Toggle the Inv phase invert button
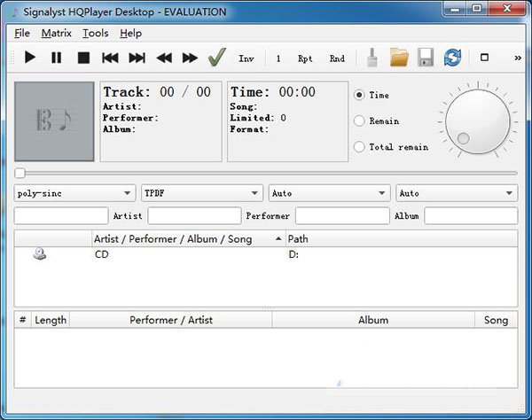 pos(246,58)
